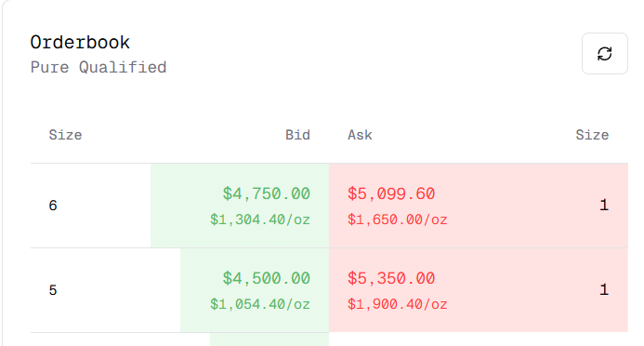Click ask size 1 beside $5,350.00
The image size is (644, 346).
[604, 289]
